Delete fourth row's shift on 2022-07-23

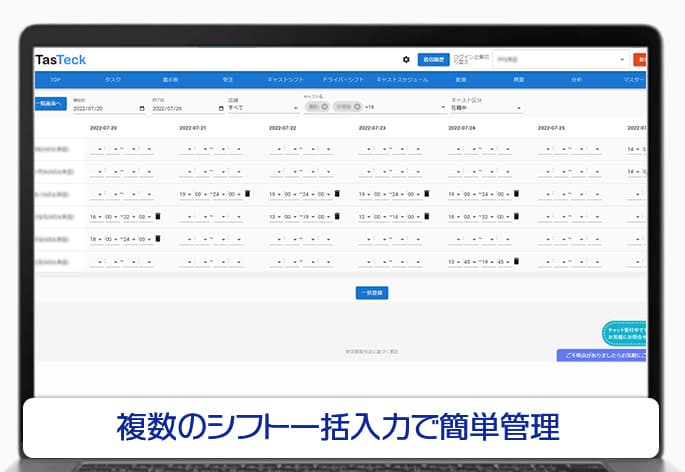click(x=426, y=216)
